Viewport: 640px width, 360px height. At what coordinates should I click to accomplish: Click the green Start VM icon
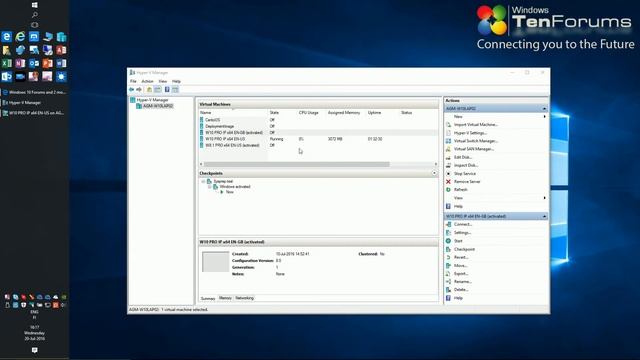448,241
